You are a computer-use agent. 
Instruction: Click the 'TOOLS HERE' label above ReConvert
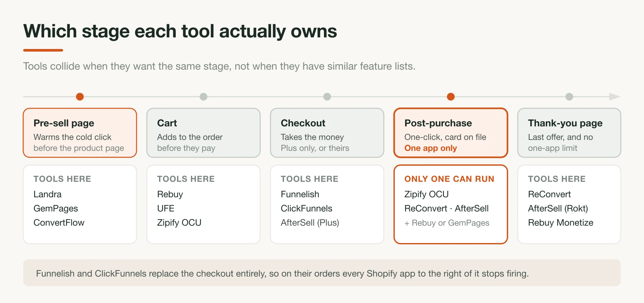coord(557,179)
